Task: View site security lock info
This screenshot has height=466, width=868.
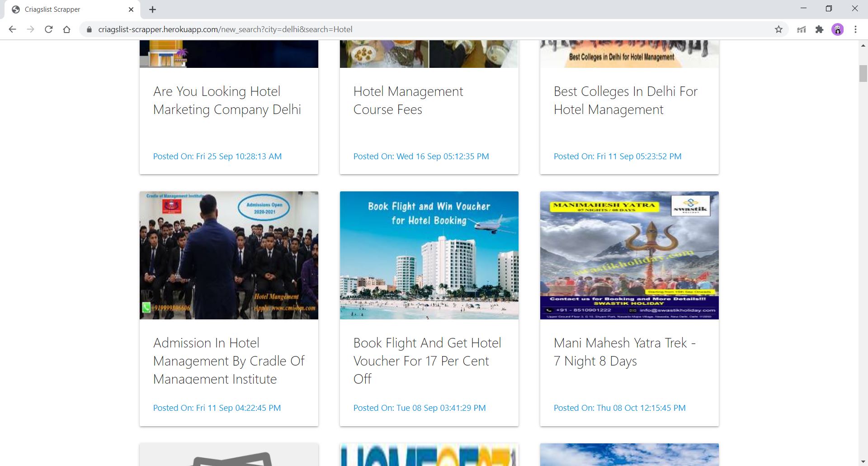Action: point(89,29)
